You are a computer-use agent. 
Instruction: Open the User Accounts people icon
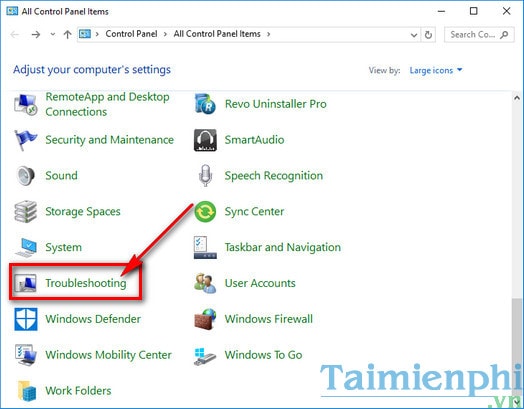[205, 283]
